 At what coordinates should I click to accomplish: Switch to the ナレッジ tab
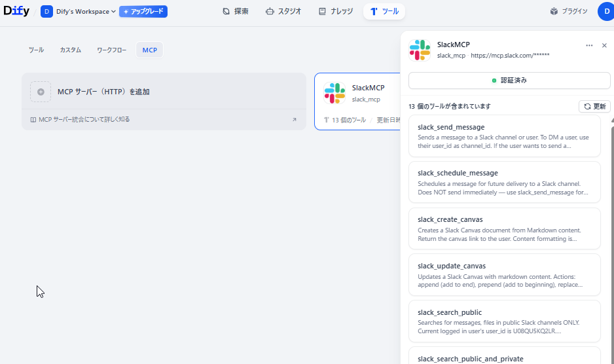coord(336,11)
